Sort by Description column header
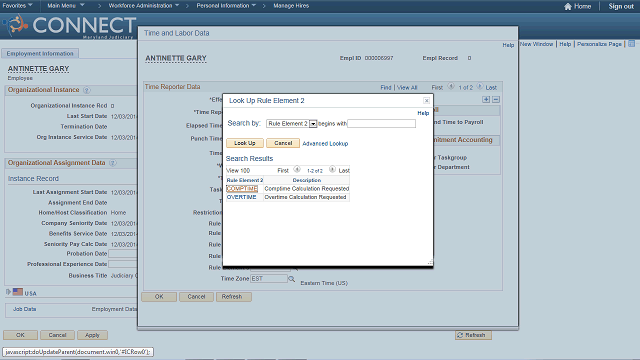 pyautogui.click(x=307, y=180)
